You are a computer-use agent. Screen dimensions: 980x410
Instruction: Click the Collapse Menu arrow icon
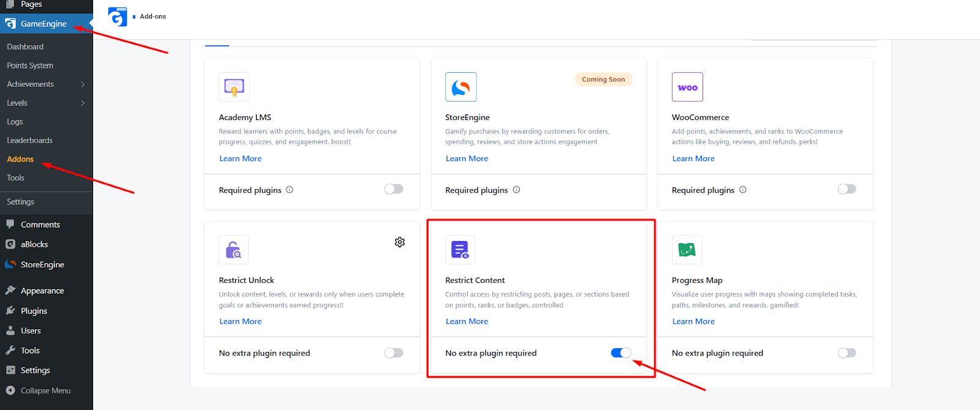(10, 390)
